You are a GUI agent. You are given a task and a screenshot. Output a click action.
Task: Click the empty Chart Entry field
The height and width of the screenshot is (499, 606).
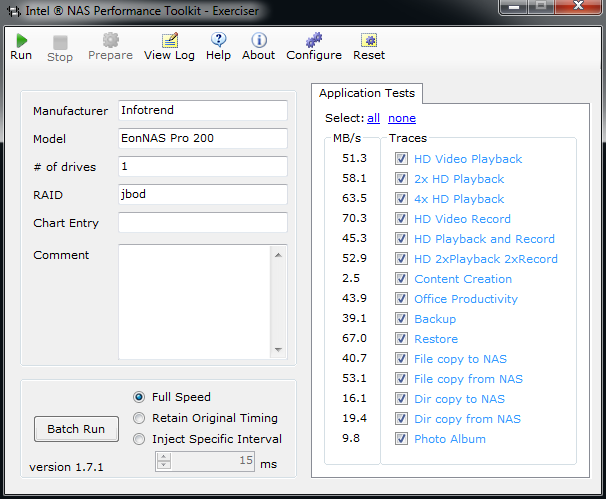(x=203, y=222)
